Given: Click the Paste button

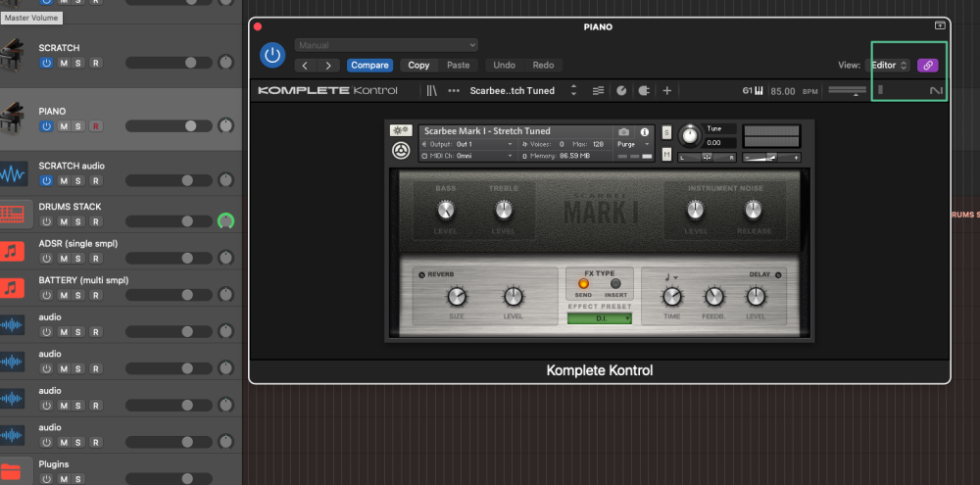Looking at the screenshot, I should click(458, 66).
